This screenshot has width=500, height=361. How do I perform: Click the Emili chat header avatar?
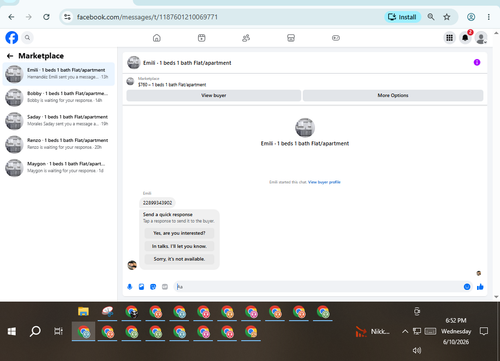134,63
